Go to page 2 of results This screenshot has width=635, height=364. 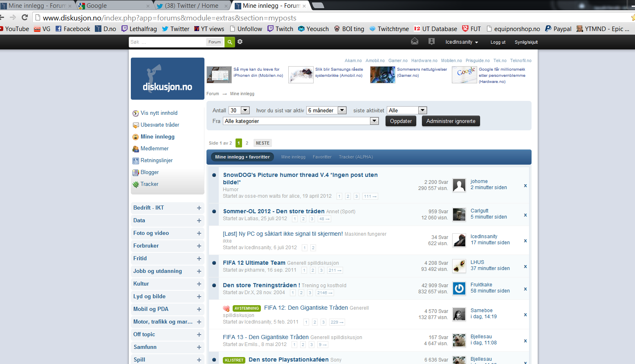tap(247, 143)
